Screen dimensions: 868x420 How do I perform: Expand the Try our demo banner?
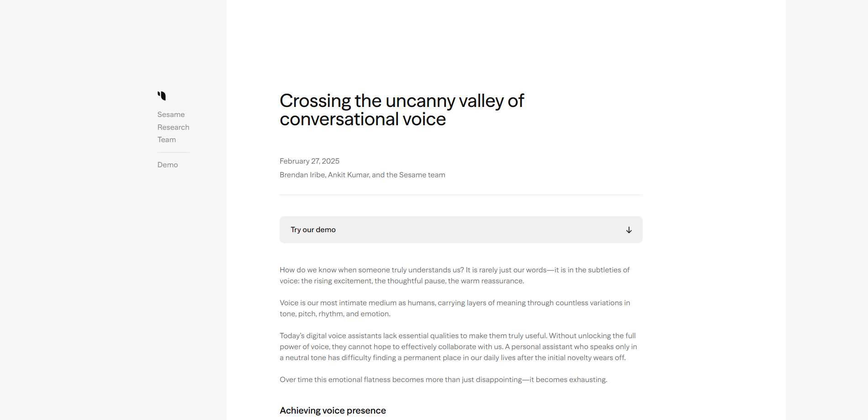click(x=461, y=229)
